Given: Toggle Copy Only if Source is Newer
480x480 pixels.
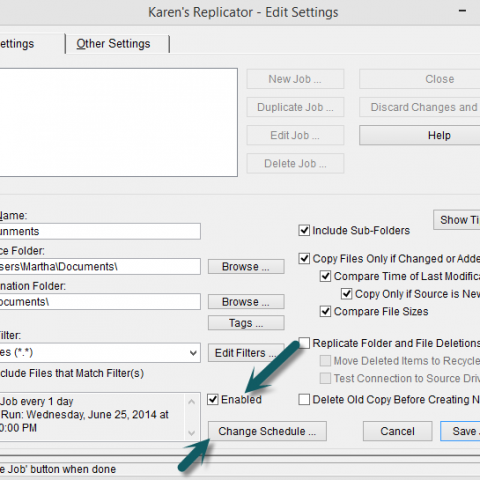Looking at the screenshot, I should 347,294.
